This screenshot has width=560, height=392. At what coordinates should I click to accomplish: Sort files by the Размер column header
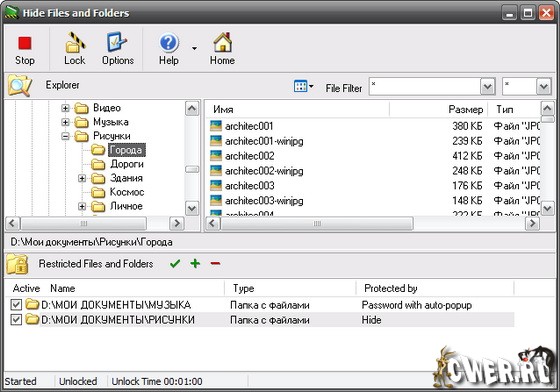coord(465,110)
